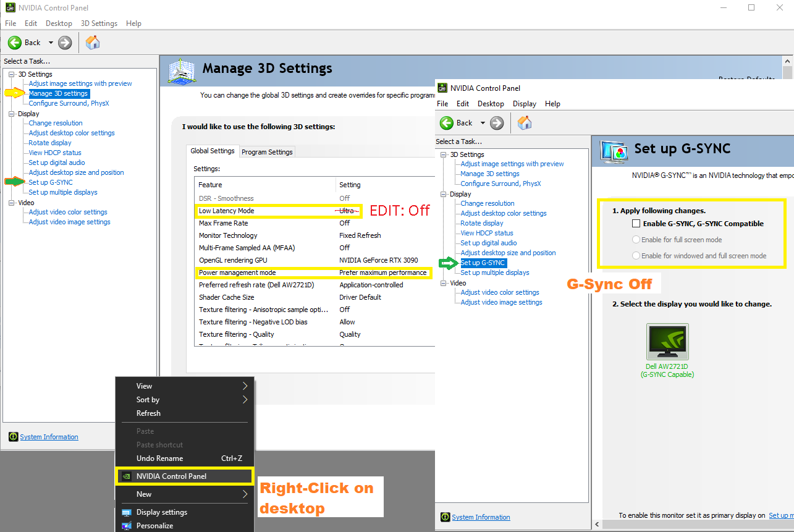
Task: Select Enable for full screen mode radio
Action: pos(636,240)
